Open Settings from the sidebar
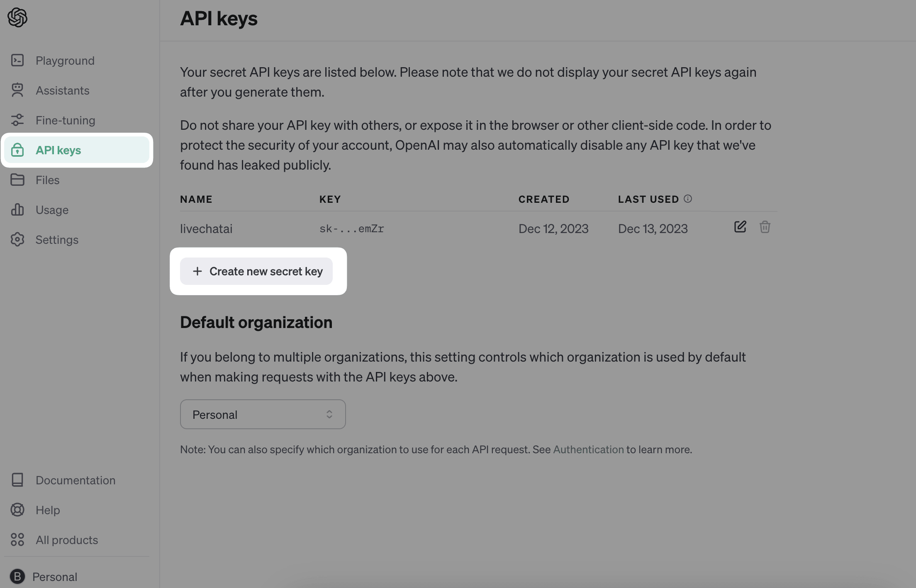The height and width of the screenshot is (588, 916). click(x=77, y=240)
